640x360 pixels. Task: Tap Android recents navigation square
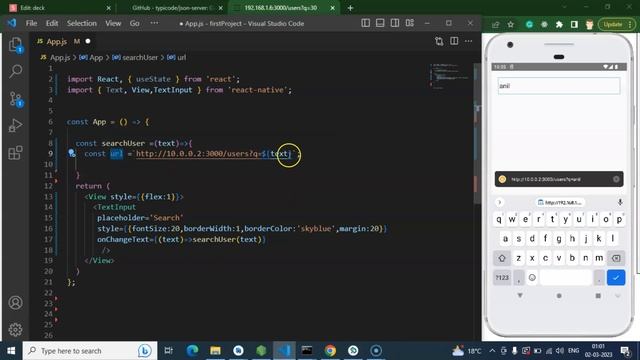tap(598, 296)
